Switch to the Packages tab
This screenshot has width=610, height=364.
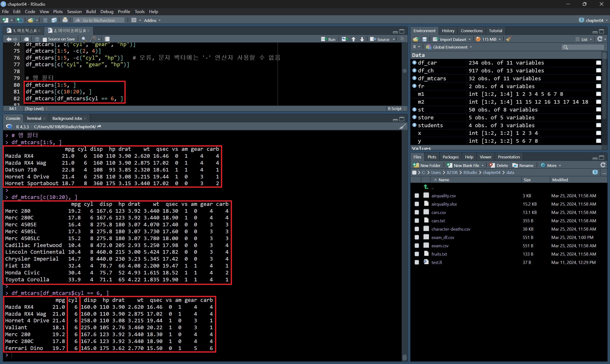[x=450, y=157]
